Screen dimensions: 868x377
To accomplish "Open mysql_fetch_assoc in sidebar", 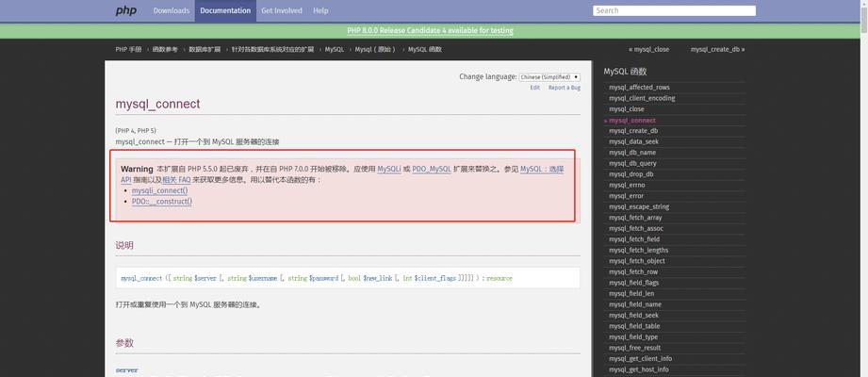I will point(636,228).
